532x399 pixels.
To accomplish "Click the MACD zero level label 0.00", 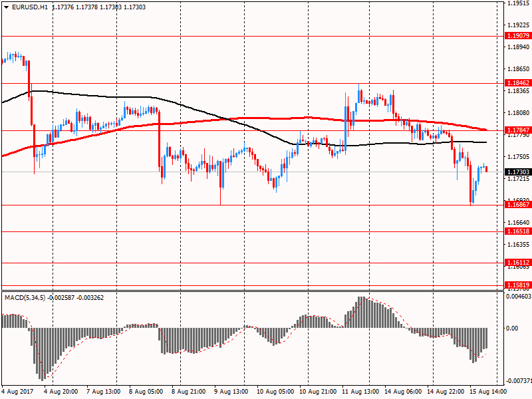I will [x=512, y=329].
